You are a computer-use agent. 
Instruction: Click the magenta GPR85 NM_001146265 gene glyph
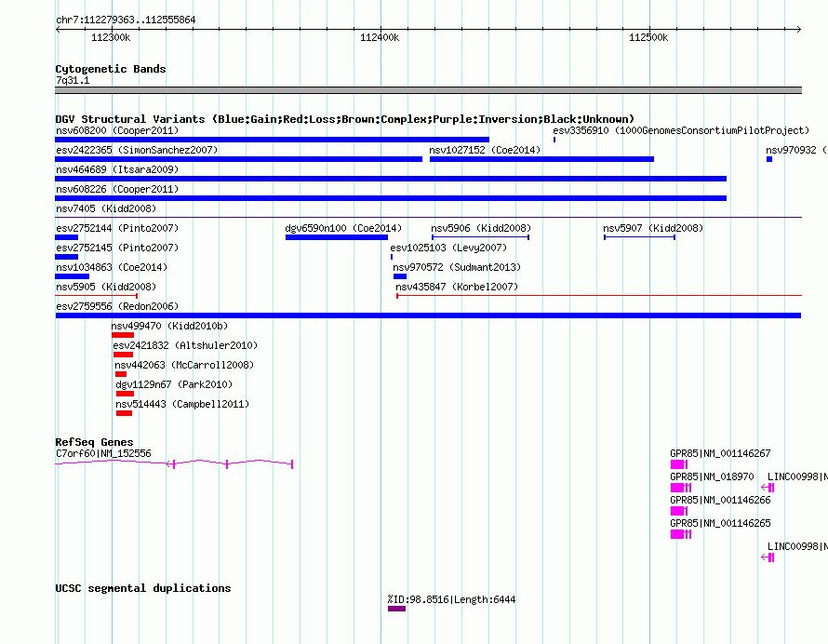coord(681,534)
